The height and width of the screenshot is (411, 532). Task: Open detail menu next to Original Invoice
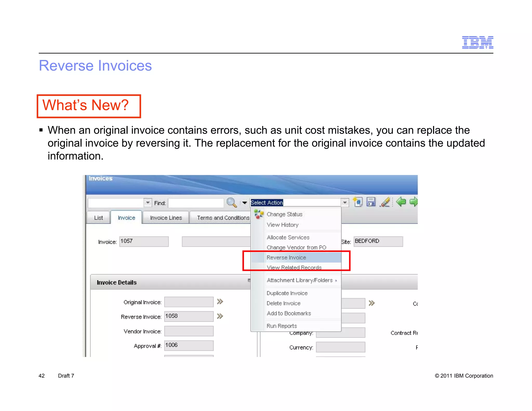[220, 302]
